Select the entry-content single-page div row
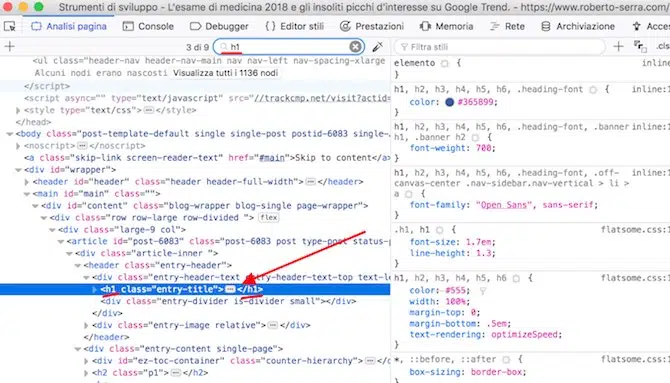The width and height of the screenshot is (670, 383). (x=195, y=349)
